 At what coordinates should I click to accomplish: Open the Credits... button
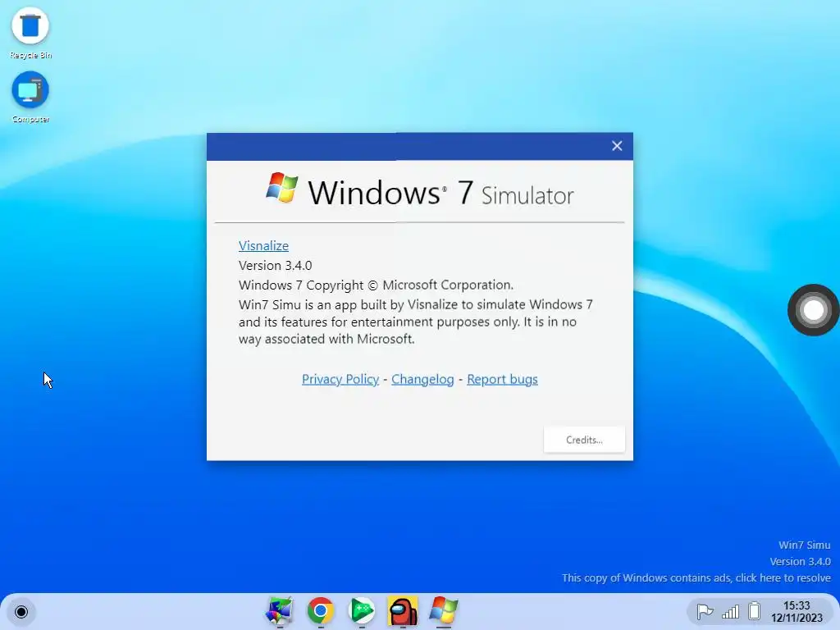pos(584,440)
